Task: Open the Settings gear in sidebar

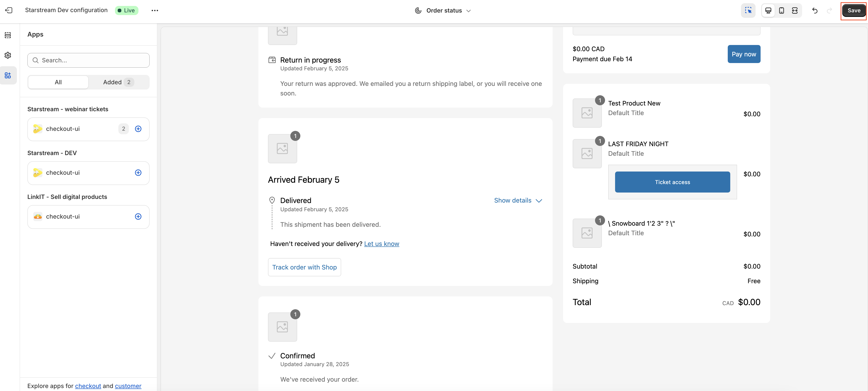Action: [x=8, y=55]
